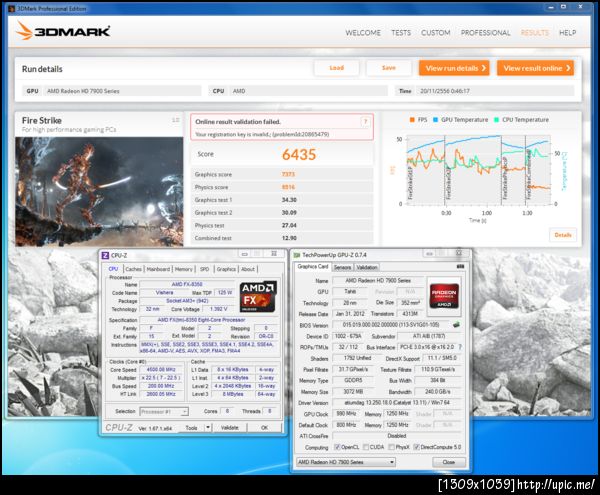Click the Driver Version field in GPU-Z

[396, 402]
